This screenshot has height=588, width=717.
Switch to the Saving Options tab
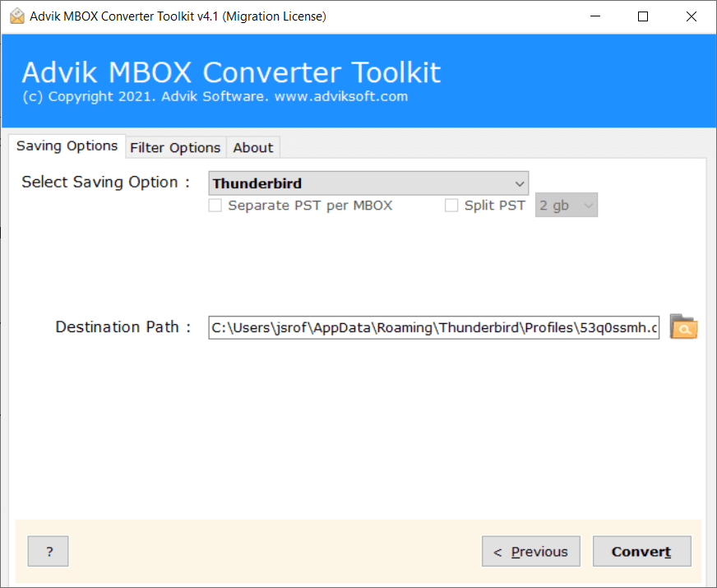(x=67, y=146)
